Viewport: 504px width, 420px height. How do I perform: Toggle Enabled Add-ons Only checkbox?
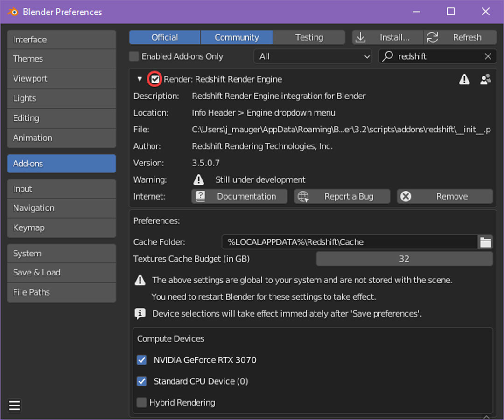[134, 56]
